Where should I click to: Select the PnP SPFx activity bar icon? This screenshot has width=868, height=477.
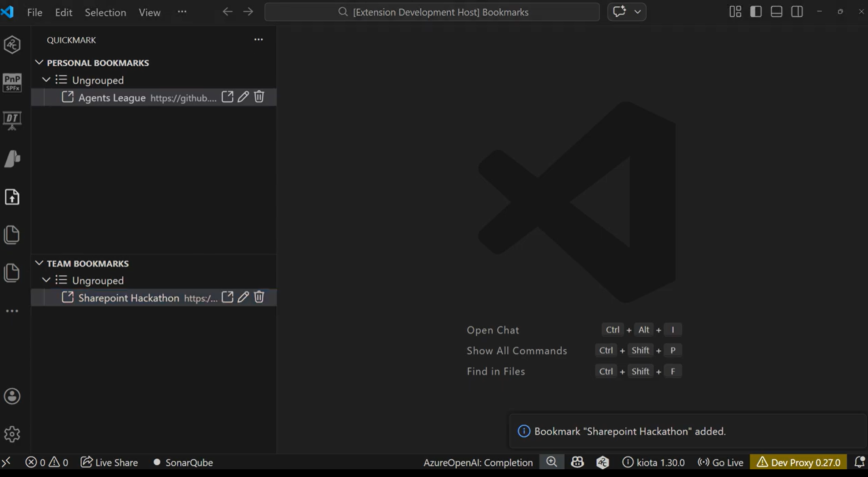[x=12, y=83]
